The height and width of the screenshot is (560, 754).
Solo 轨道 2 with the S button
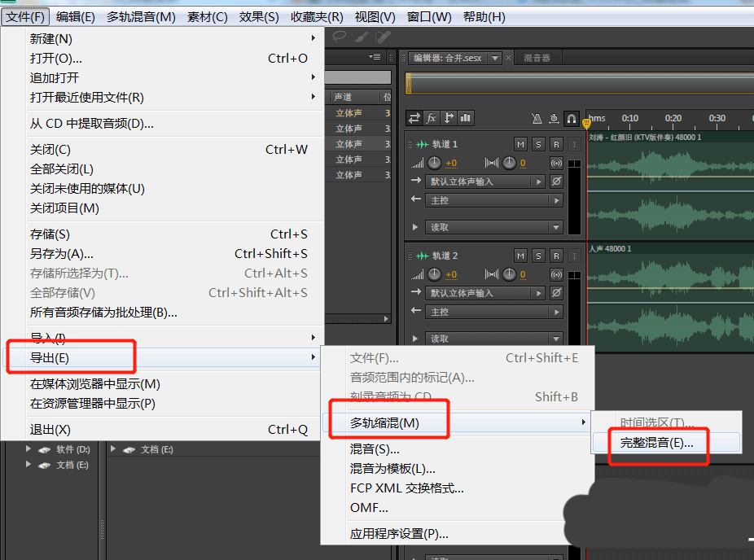point(538,255)
